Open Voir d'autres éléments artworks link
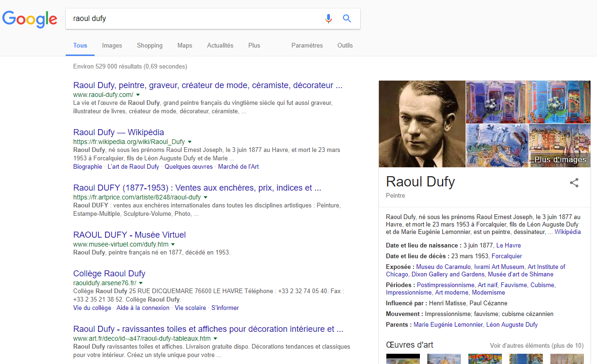 point(536,346)
